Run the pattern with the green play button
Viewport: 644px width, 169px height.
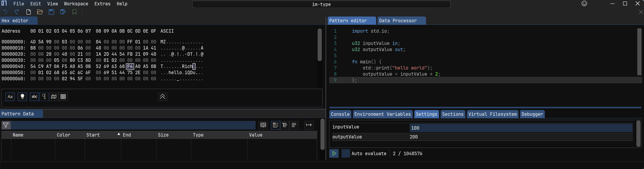(334, 153)
